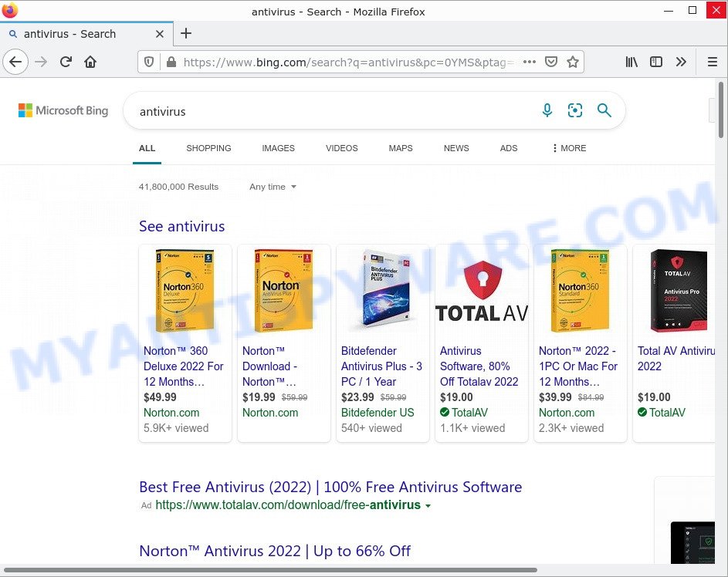Open the Any time filter dropdown
The image size is (728, 577).
pyautogui.click(x=273, y=187)
